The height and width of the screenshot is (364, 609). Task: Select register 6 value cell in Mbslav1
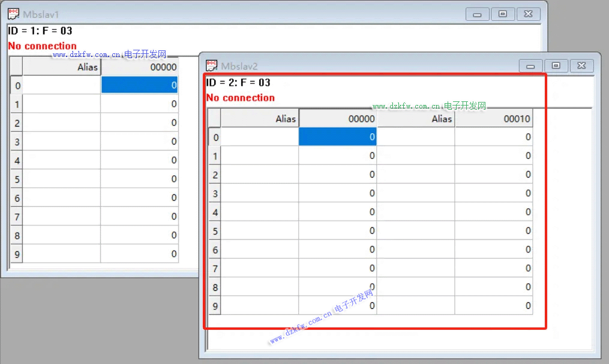[x=139, y=197]
